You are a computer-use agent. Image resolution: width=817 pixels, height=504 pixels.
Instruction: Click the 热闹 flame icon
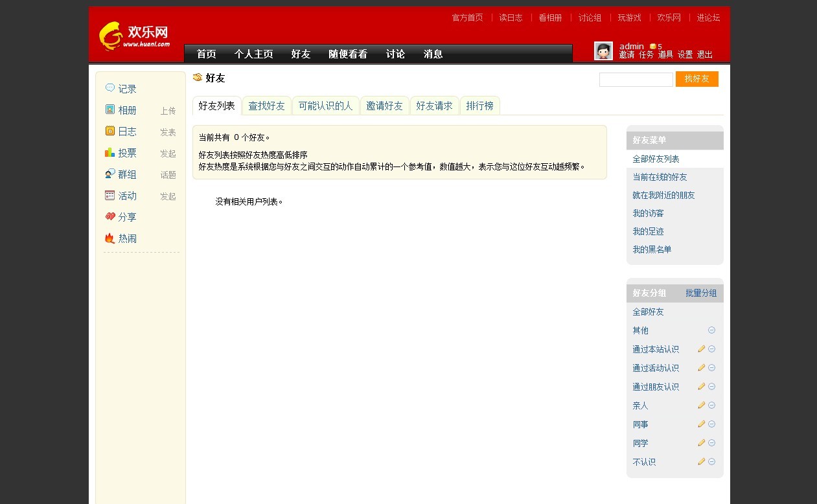110,238
